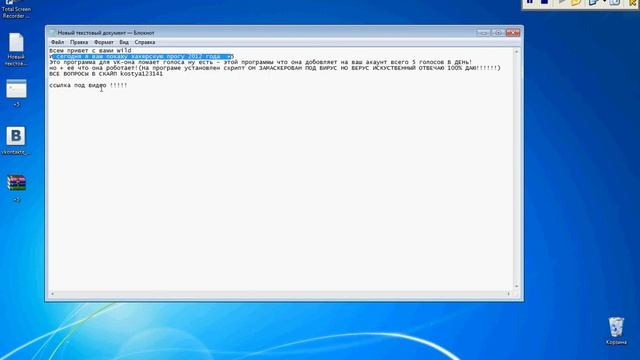
Task: Click the line starting 'но + её что она роботает'
Action: (x=275, y=68)
